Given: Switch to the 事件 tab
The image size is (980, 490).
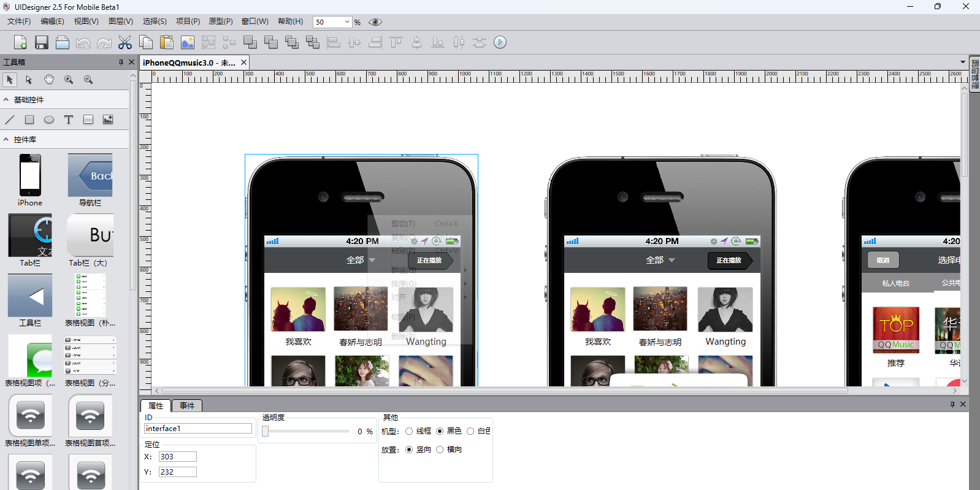Looking at the screenshot, I should [187, 405].
